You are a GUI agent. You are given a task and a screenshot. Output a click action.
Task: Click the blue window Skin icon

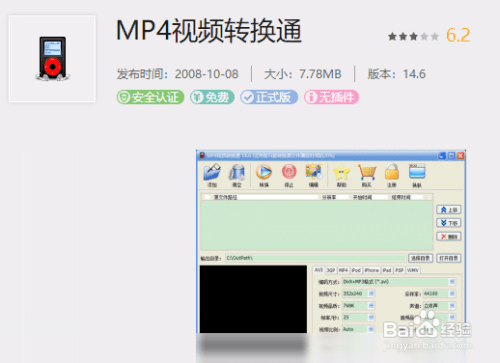pyautogui.click(x=417, y=172)
